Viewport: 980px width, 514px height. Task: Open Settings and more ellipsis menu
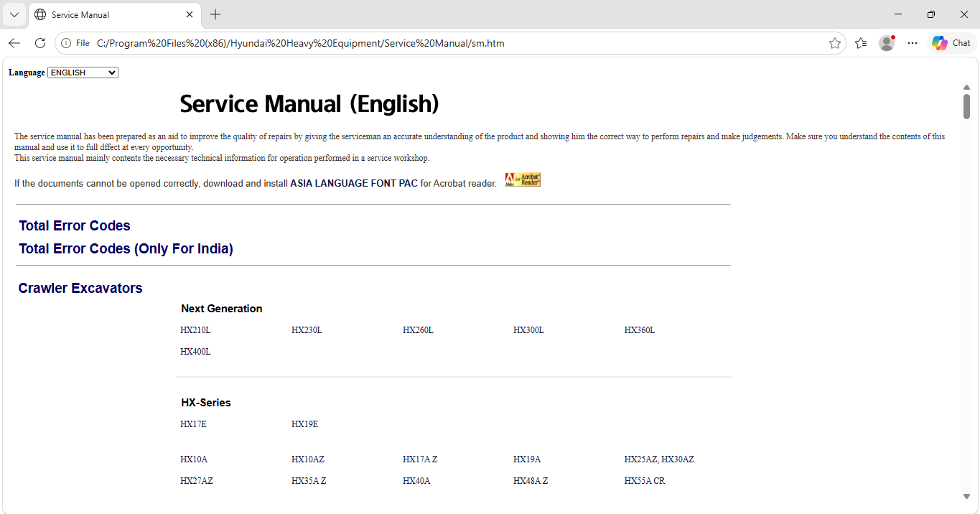coord(913,43)
